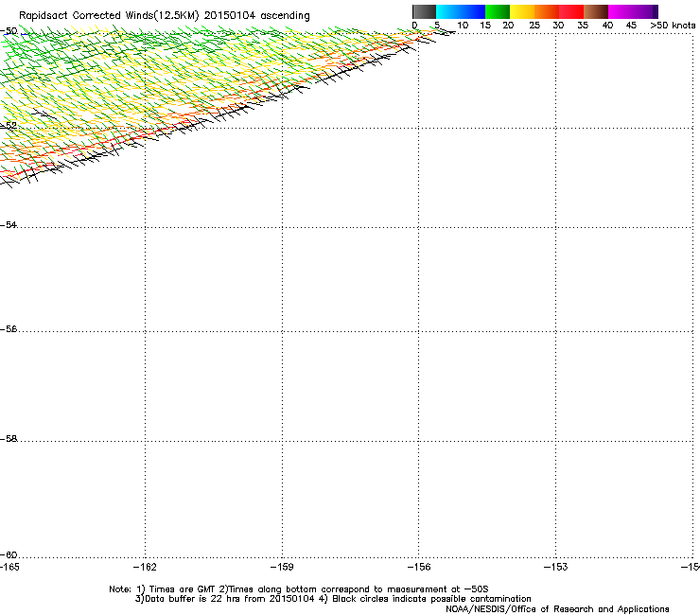Click the date '20150104 ascending' in title

point(256,16)
